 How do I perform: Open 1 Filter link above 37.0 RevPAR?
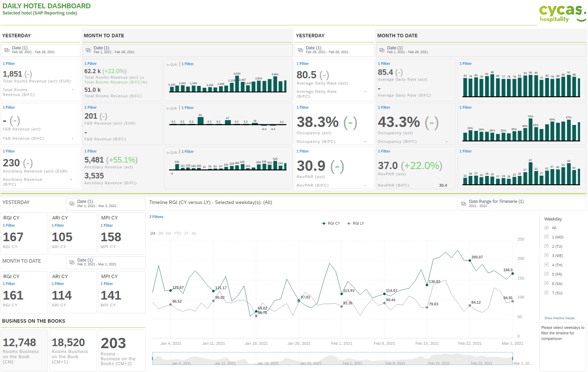[x=384, y=151]
